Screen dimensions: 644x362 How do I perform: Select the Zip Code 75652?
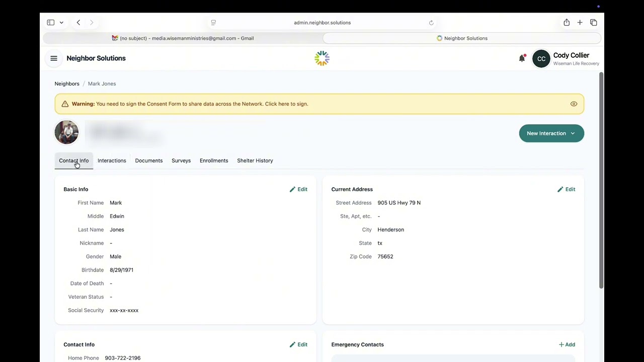[385, 257]
